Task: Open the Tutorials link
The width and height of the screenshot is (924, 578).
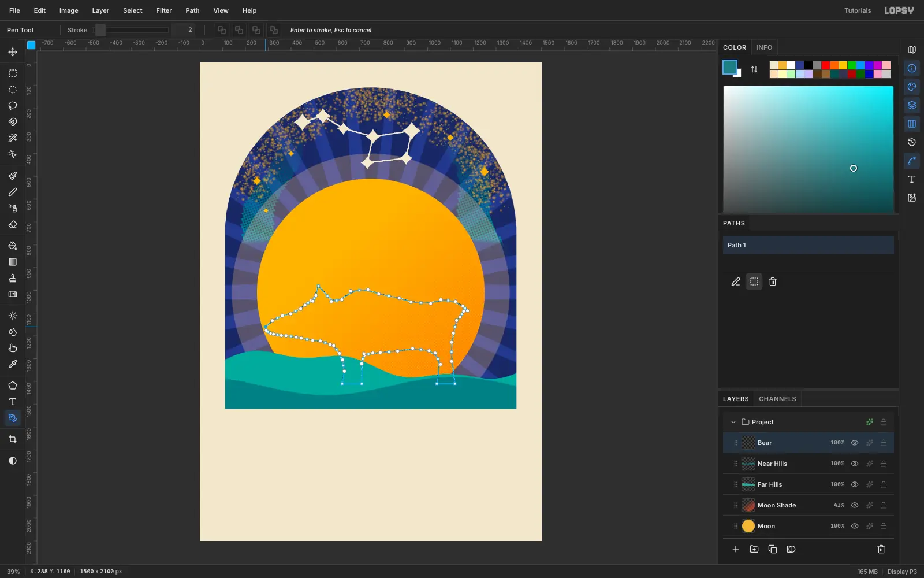Action: (x=858, y=10)
